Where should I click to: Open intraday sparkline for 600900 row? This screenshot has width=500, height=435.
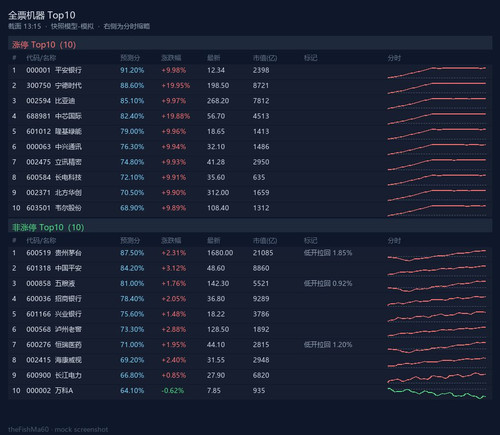click(437, 378)
